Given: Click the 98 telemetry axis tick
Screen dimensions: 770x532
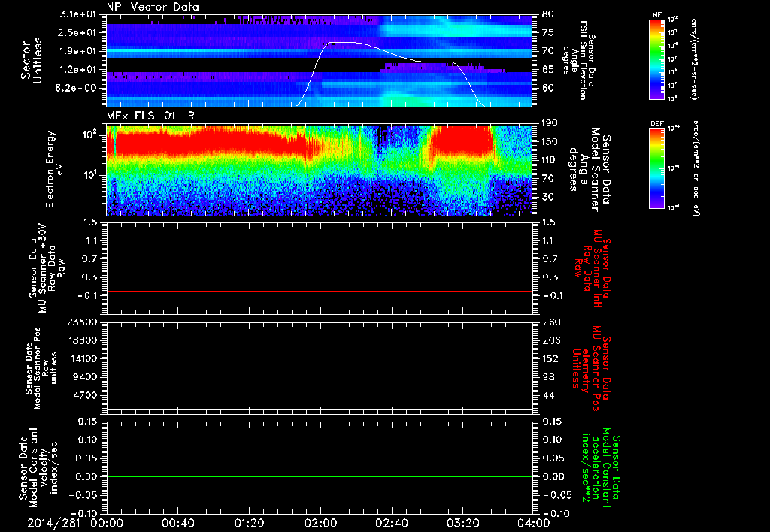Looking at the screenshot, I should (548, 377).
